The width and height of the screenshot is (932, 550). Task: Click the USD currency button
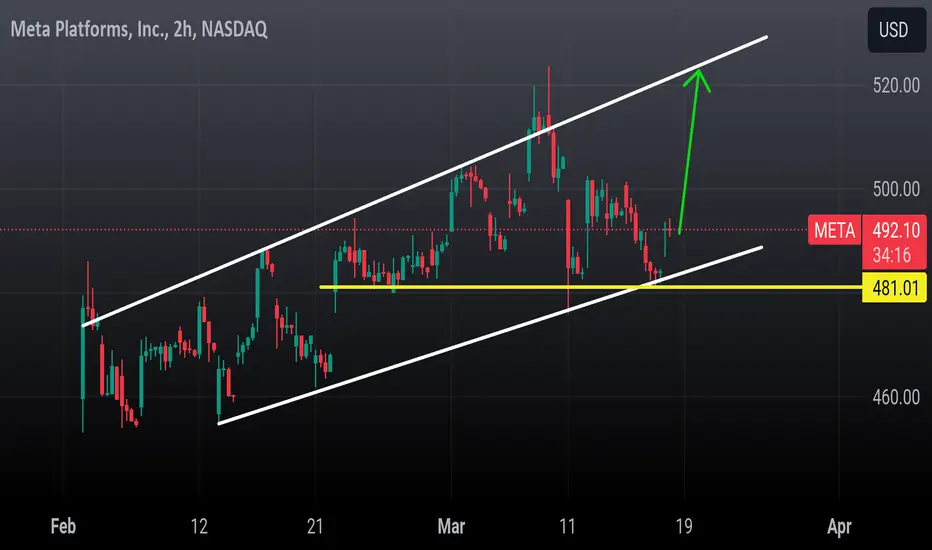[896, 30]
